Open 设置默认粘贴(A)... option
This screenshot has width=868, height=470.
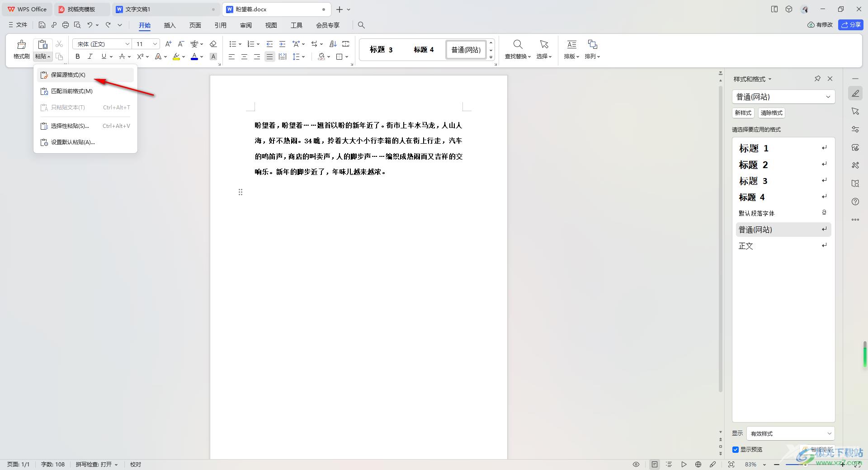[x=85, y=142]
